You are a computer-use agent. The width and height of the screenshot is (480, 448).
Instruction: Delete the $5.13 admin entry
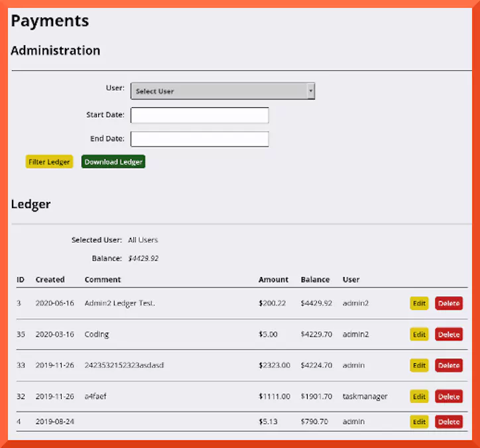[x=449, y=421]
